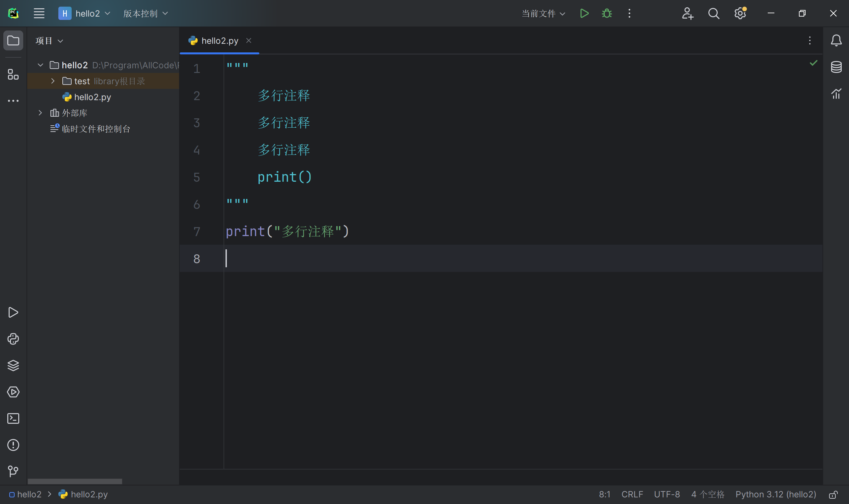The width and height of the screenshot is (849, 504).
Task: Open the main hamburger menu
Action: coord(39,14)
